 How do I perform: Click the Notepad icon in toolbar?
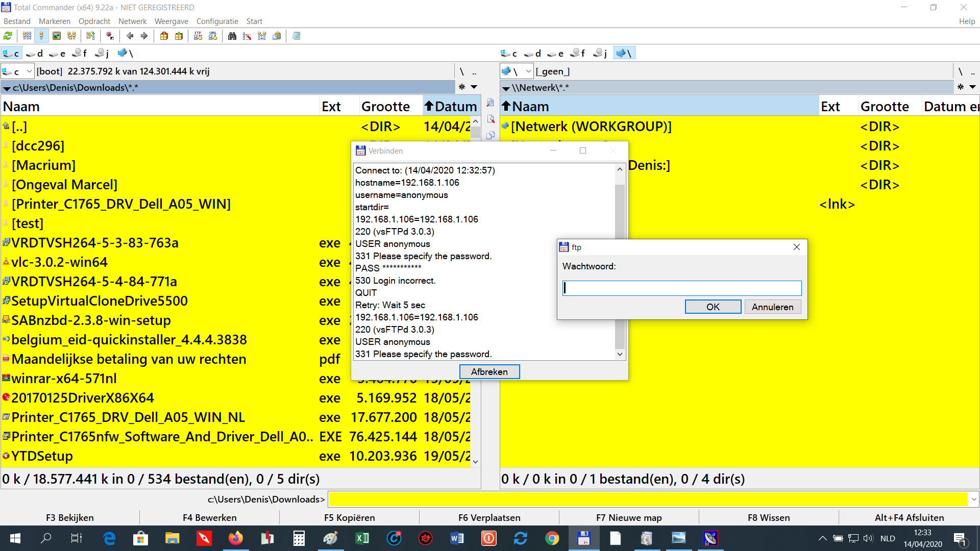(x=296, y=36)
